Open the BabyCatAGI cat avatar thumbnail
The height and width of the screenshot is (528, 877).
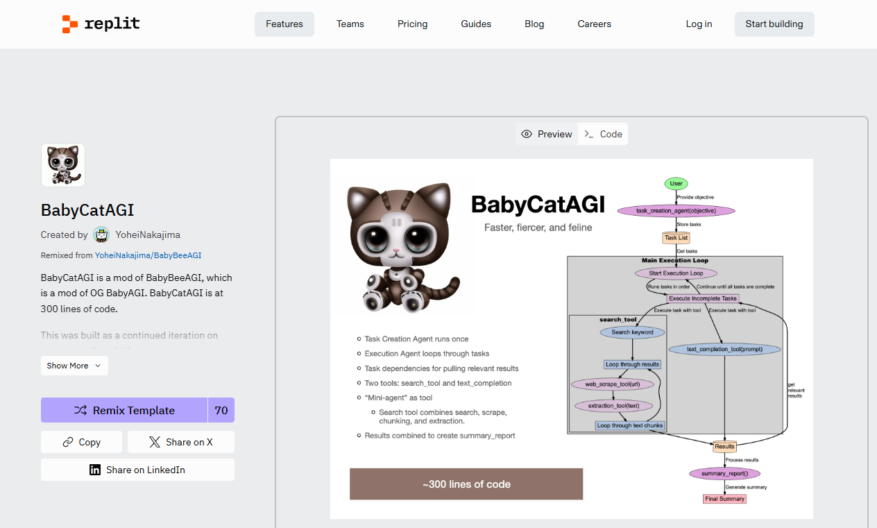(63, 165)
